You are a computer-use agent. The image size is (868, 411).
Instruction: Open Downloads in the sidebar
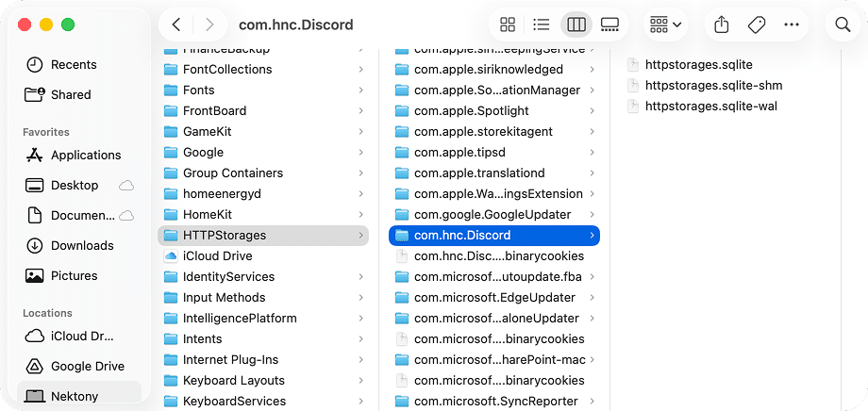[79, 246]
